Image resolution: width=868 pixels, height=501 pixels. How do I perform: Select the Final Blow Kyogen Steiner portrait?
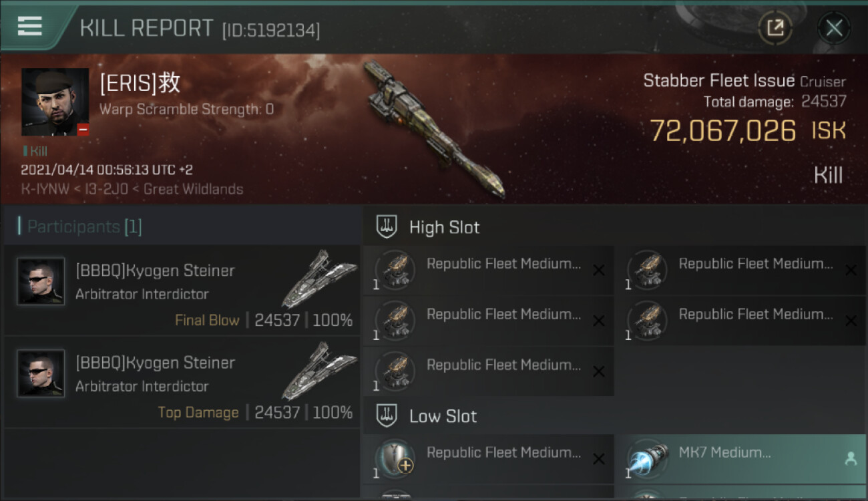[x=41, y=282]
